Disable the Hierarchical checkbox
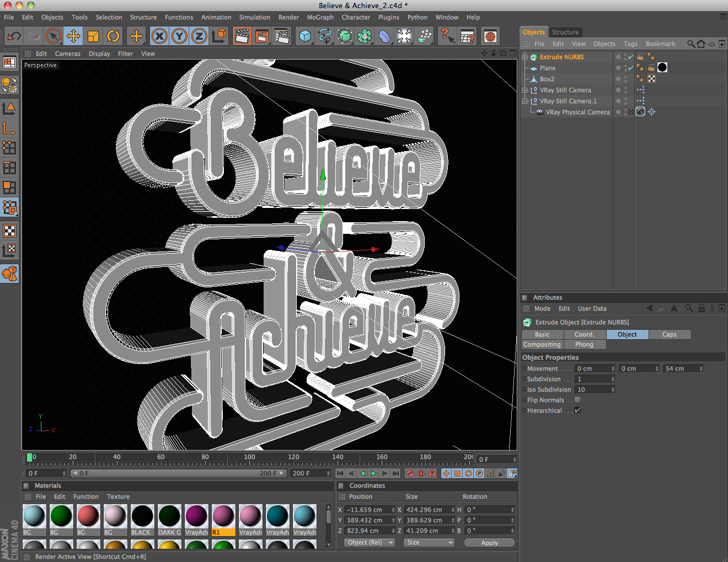This screenshot has width=728, height=562. [577, 410]
